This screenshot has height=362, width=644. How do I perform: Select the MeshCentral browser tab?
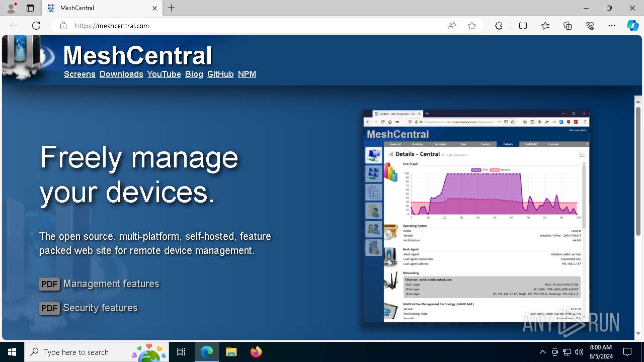(102, 8)
